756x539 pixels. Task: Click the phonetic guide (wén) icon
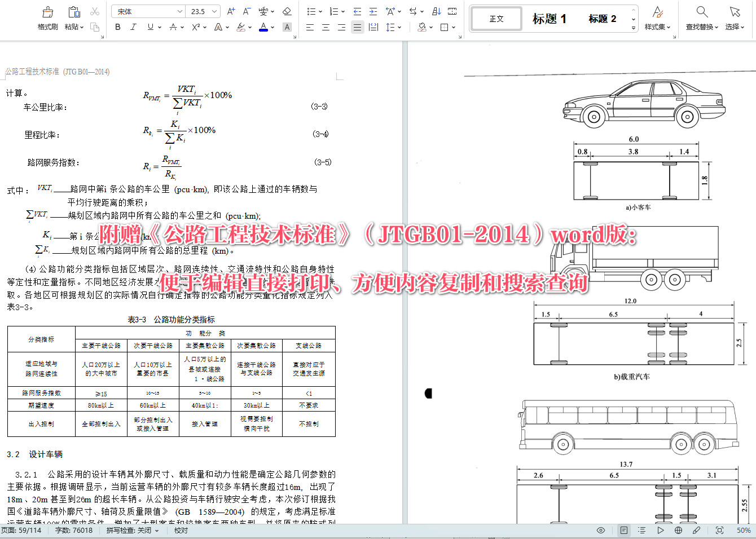click(x=263, y=11)
